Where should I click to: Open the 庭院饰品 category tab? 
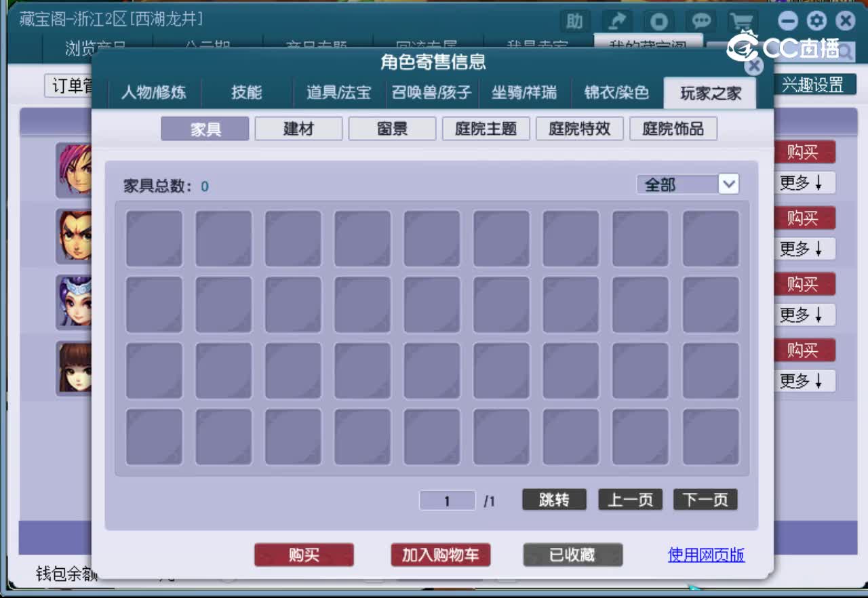(674, 128)
